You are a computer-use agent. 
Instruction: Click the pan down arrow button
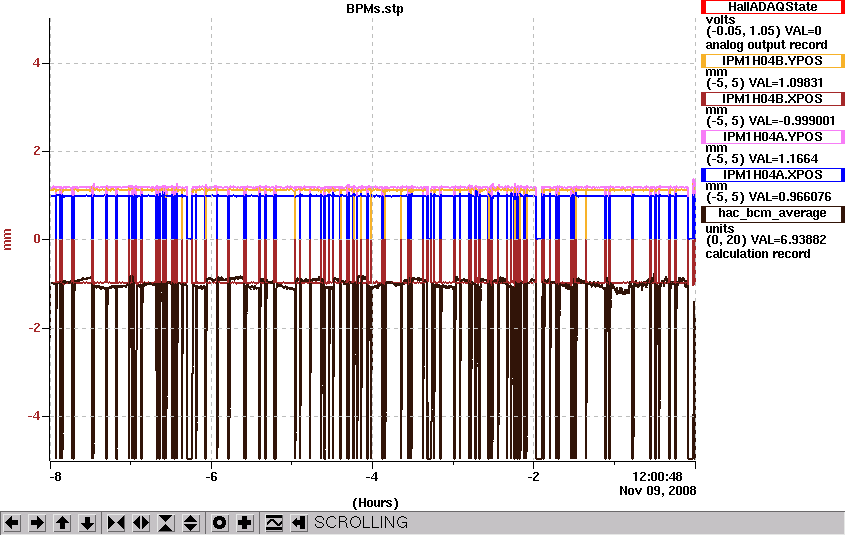click(x=87, y=523)
